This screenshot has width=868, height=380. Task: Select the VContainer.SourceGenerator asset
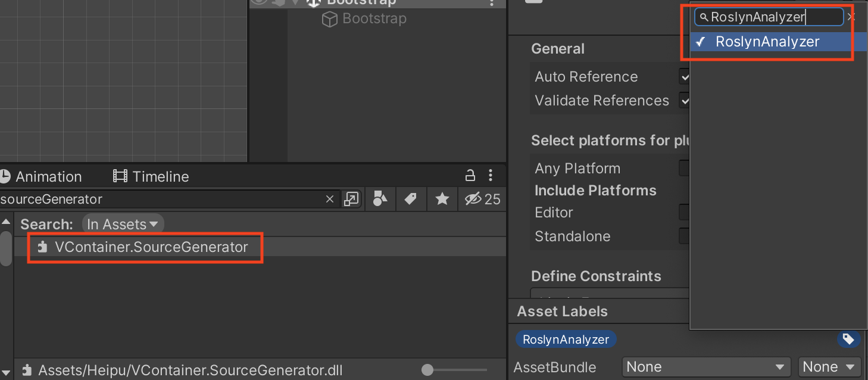click(151, 247)
